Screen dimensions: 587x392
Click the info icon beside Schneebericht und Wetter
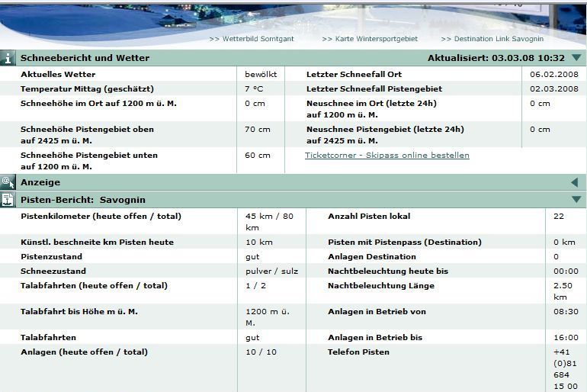coord(8,58)
